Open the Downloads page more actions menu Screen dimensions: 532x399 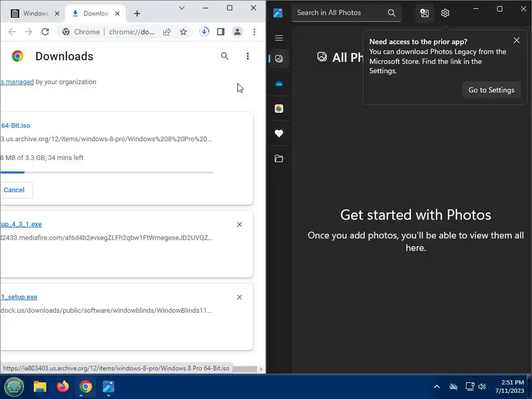[x=248, y=56]
